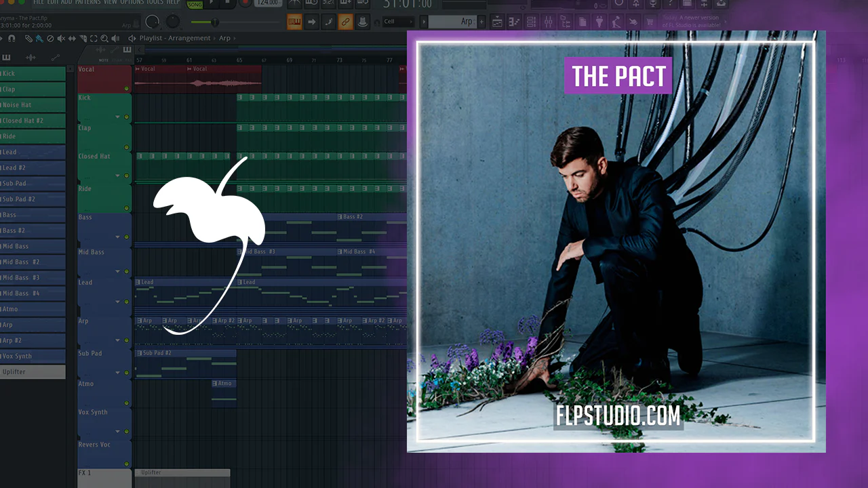Click the orange link chain icon
This screenshot has width=868, height=488.
tap(346, 22)
